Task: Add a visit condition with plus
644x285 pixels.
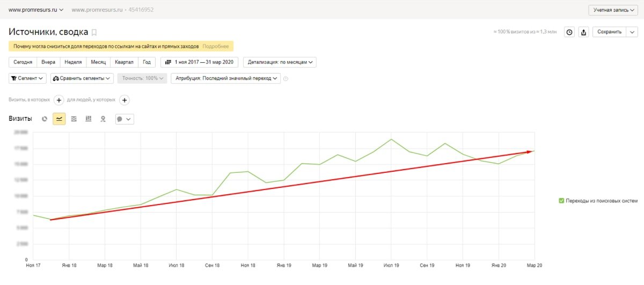Action: (x=59, y=100)
